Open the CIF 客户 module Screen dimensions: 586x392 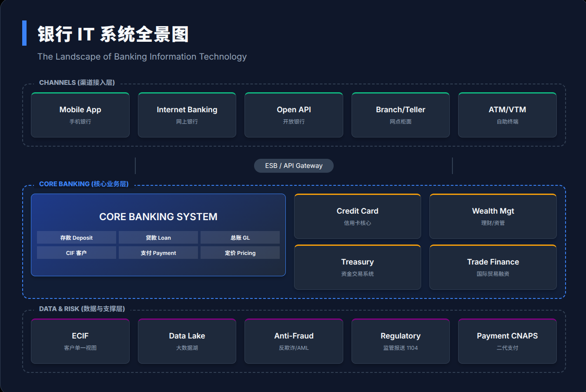(x=77, y=253)
